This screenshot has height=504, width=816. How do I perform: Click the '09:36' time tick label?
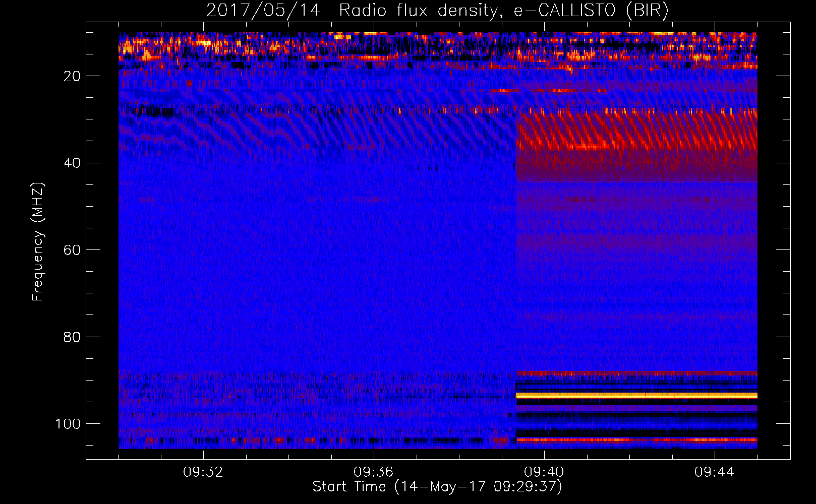point(374,472)
